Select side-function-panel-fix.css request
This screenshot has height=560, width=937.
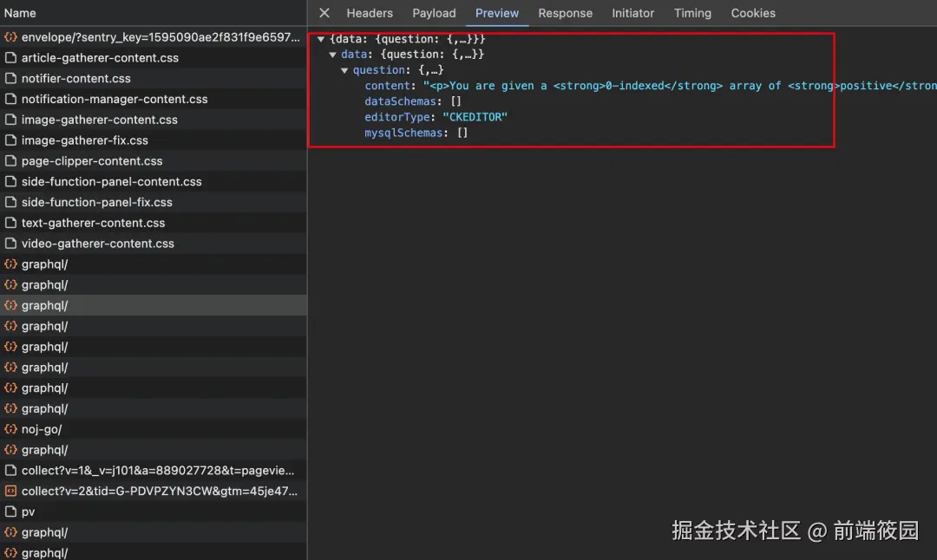(x=154, y=202)
